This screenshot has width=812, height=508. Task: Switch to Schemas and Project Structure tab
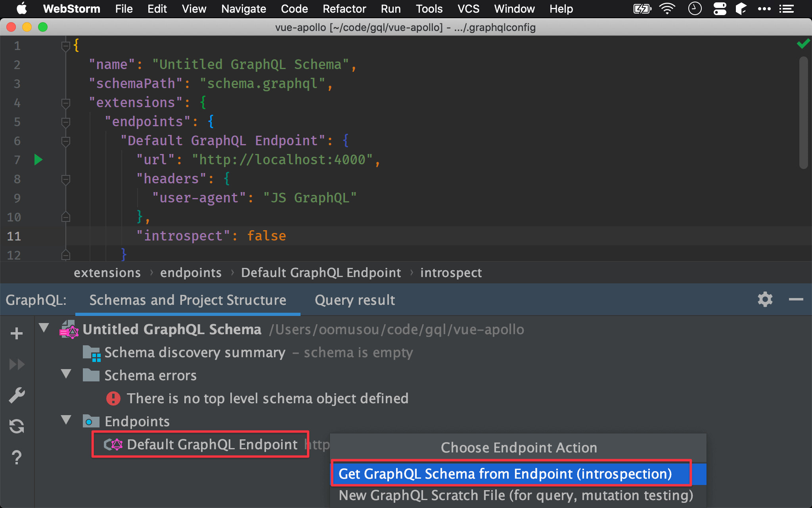click(188, 300)
